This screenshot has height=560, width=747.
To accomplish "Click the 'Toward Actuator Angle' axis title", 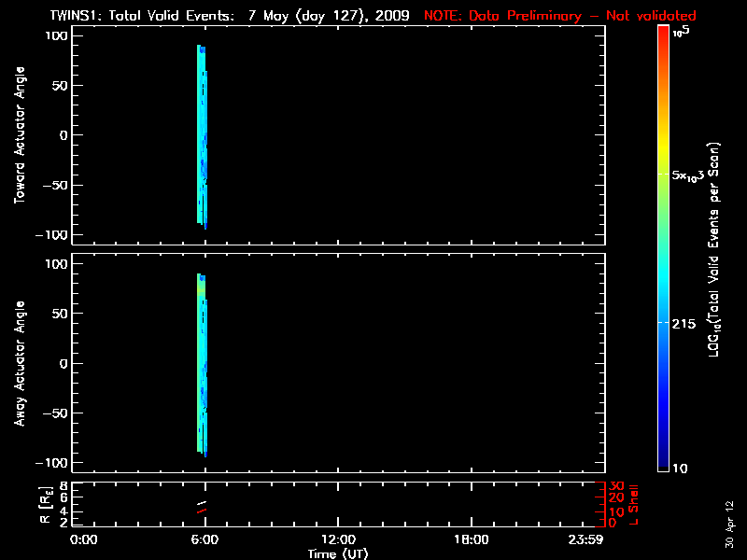I will pos(20,136).
